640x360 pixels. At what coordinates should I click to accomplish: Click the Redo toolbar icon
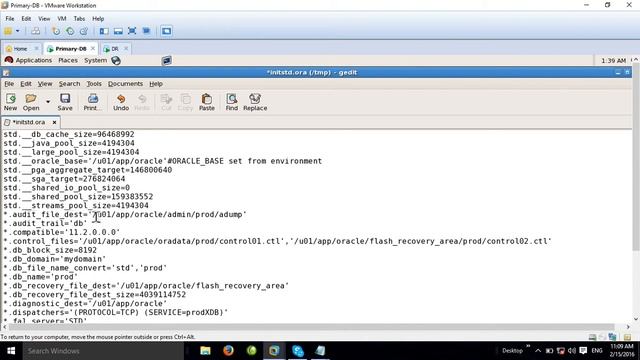point(142,102)
